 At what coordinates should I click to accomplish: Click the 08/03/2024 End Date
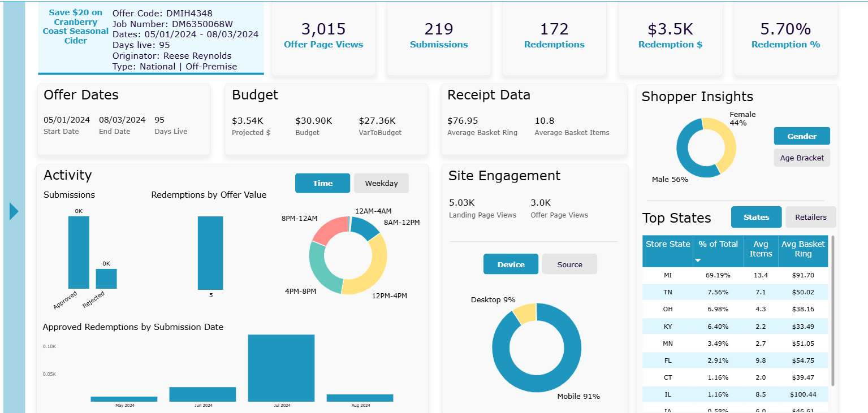(122, 120)
